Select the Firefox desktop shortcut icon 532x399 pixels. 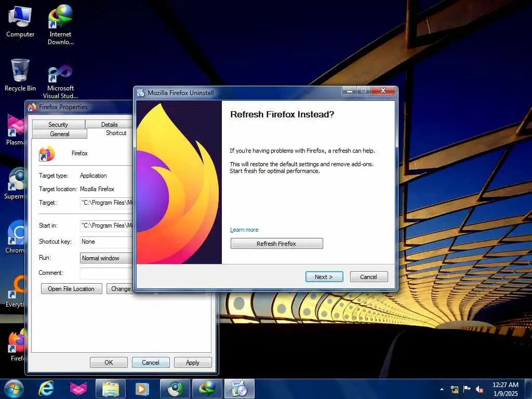point(16,344)
